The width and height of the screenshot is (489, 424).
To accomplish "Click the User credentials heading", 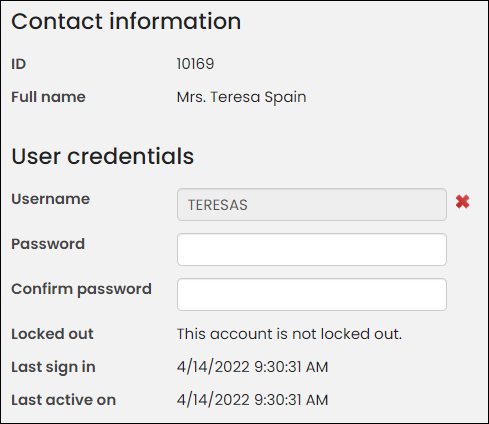I will click(103, 156).
